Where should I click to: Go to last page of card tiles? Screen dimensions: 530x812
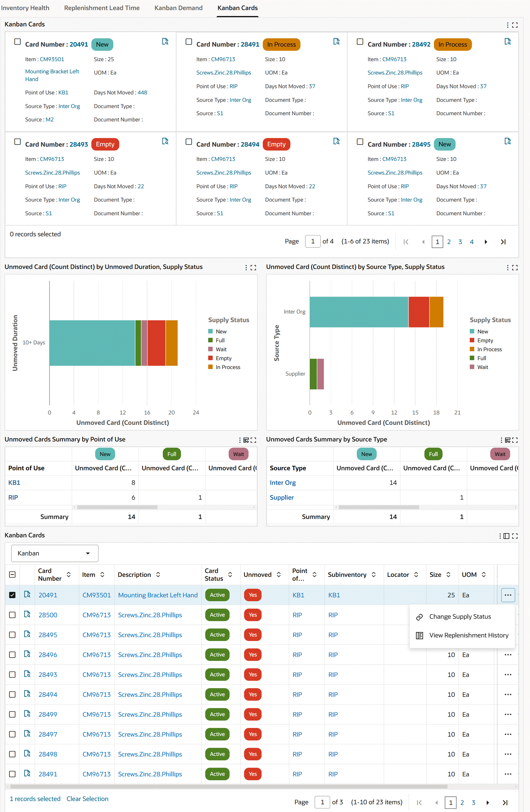click(x=503, y=242)
